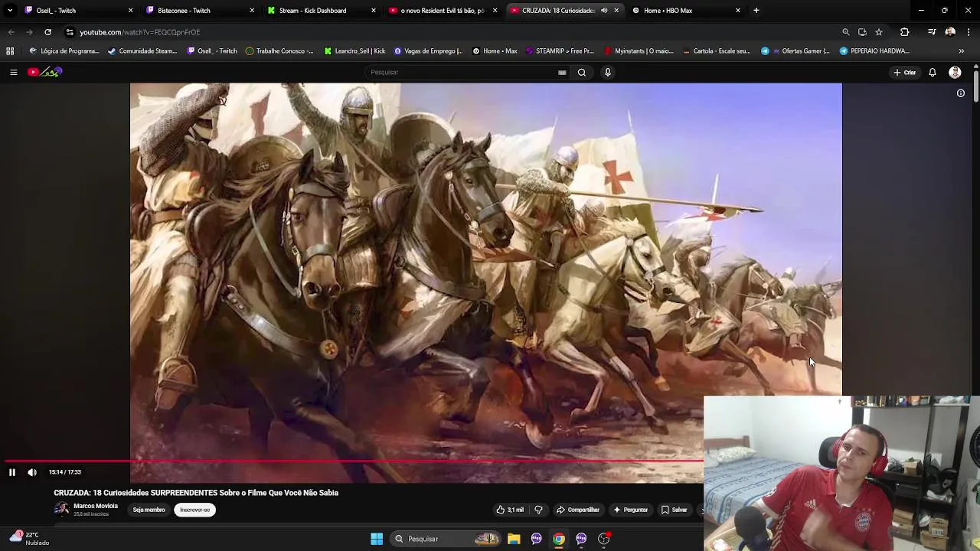The image size is (980, 551).
Task: Start voice search with the microphone
Action: point(608,72)
